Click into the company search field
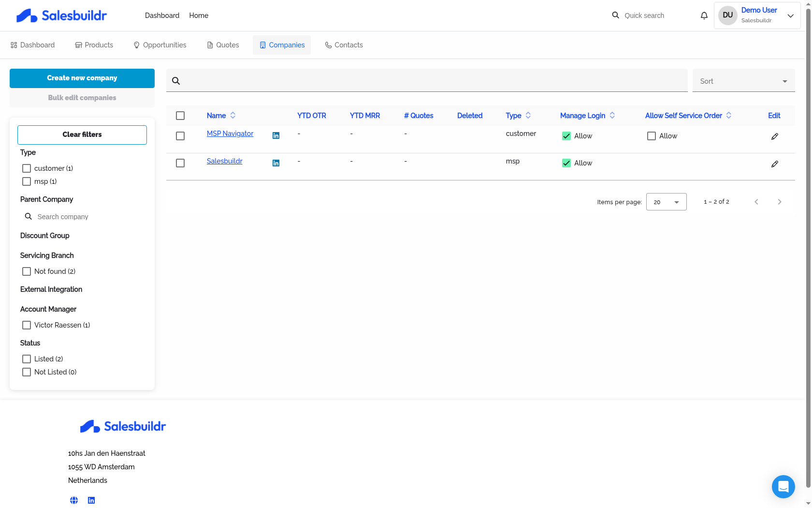Screen dimensions: 812x508 click(x=427, y=80)
